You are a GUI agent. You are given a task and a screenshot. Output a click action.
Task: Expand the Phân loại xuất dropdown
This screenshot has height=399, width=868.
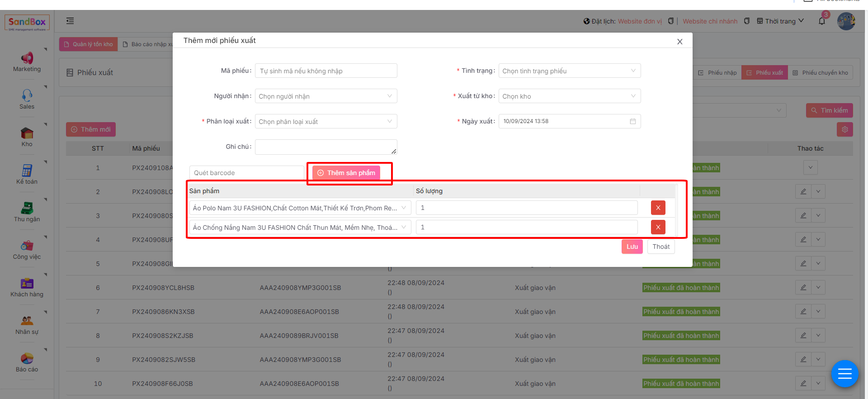pyautogui.click(x=325, y=122)
